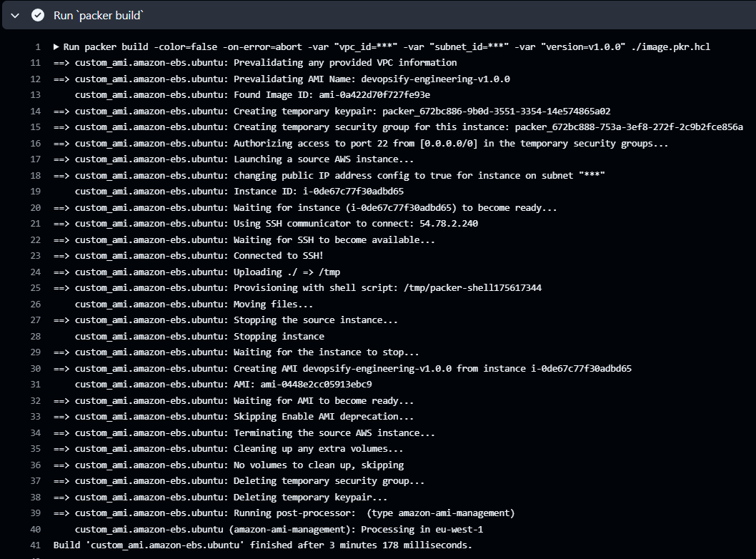Click 'Build finished after 3 minutes' line
Screen dimensions: 756x559
pos(263,545)
